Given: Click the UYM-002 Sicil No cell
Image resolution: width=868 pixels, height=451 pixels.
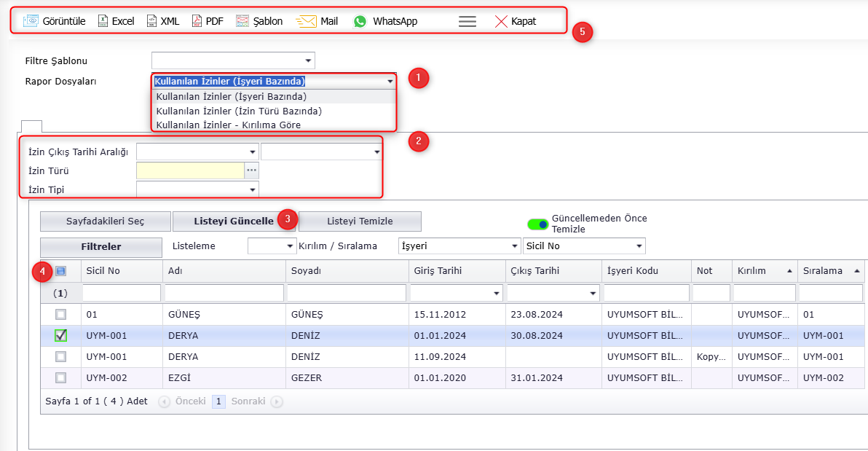Looking at the screenshot, I should 122,378.
